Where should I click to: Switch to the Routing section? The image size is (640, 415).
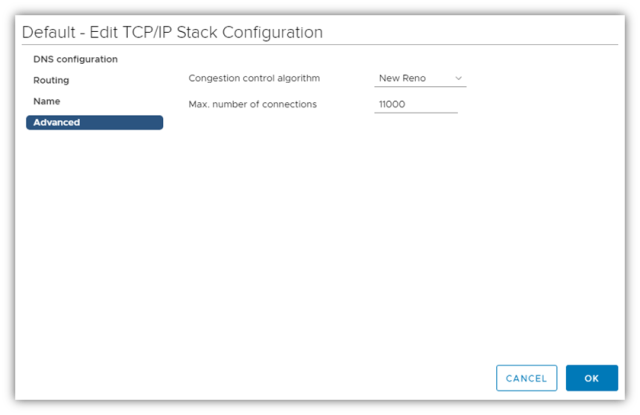[x=51, y=80]
